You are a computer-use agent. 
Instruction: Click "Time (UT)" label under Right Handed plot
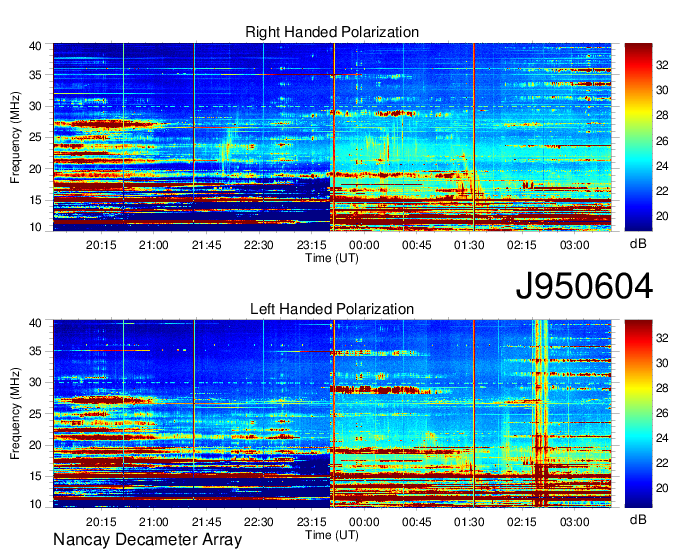pyautogui.click(x=332, y=258)
